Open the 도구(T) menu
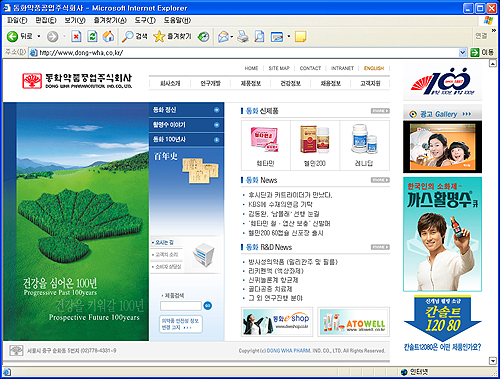Screen dimensions: 500x379 point(145,20)
